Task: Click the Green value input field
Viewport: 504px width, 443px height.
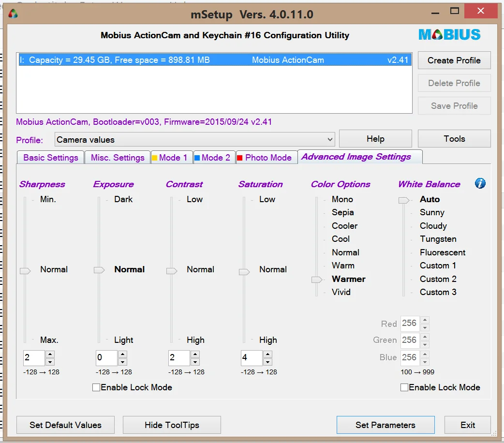Action: [x=410, y=340]
